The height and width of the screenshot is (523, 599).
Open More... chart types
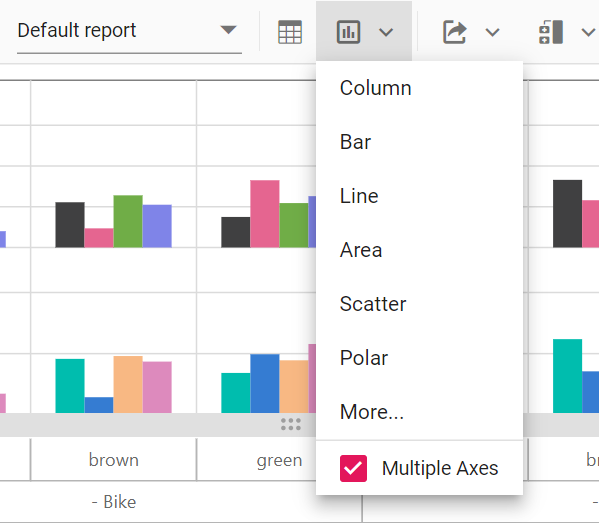point(419,412)
